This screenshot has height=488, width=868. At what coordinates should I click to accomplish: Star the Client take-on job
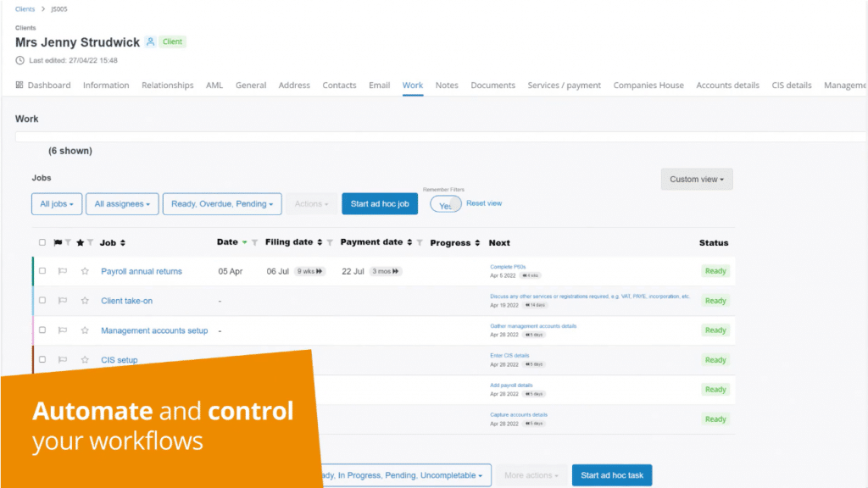(x=85, y=301)
